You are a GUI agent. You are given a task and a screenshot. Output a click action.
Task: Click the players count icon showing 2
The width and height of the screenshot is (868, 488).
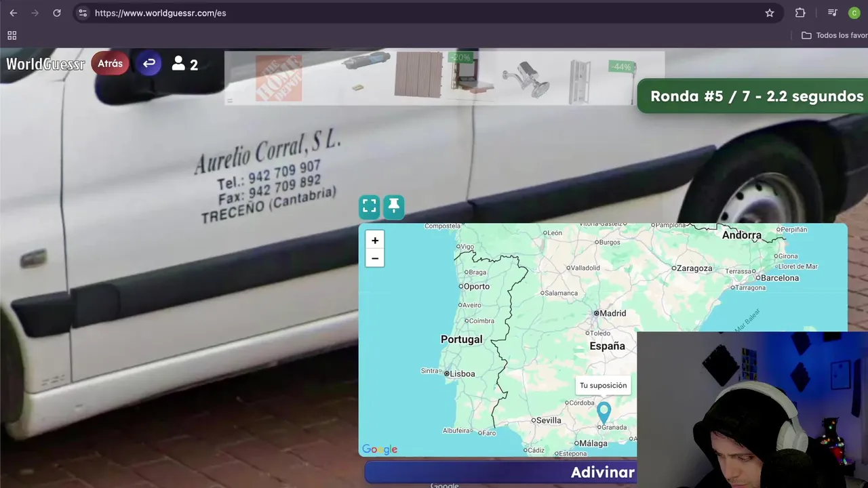pyautogui.click(x=184, y=64)
